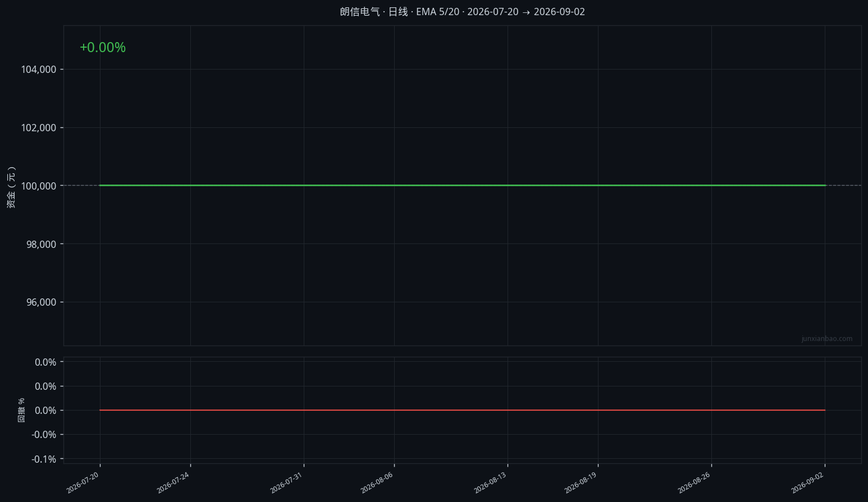This screenshot has height=502, width=868.
Task: Click the 资金（元）axis title
Action: [11, 187]
